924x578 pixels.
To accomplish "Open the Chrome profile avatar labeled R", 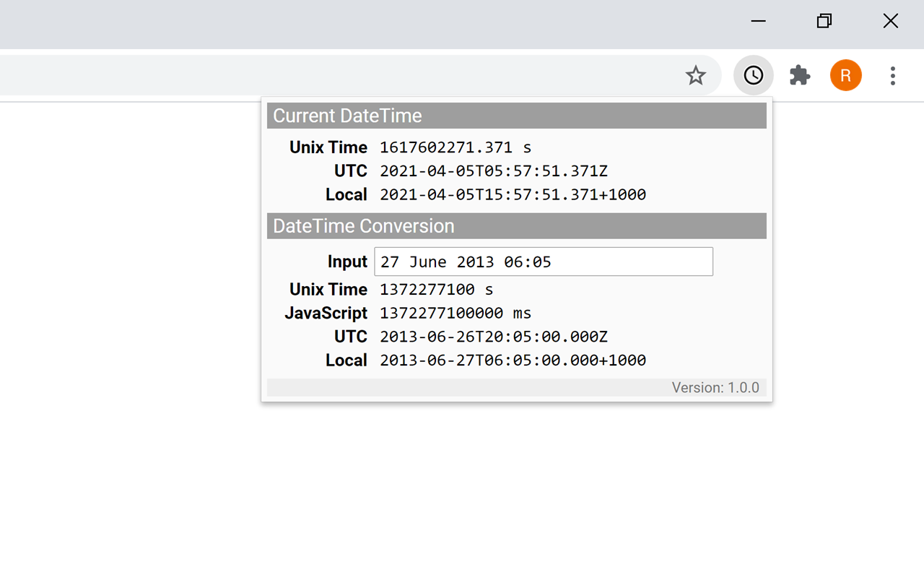I will (x=845, y=75).
